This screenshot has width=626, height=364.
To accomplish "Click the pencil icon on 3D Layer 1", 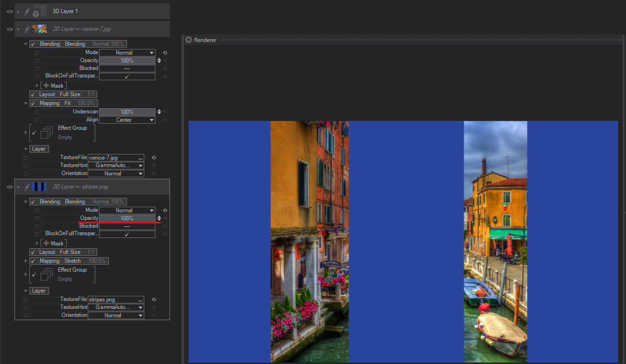I will pyautogui.click(x=27, y=11).
